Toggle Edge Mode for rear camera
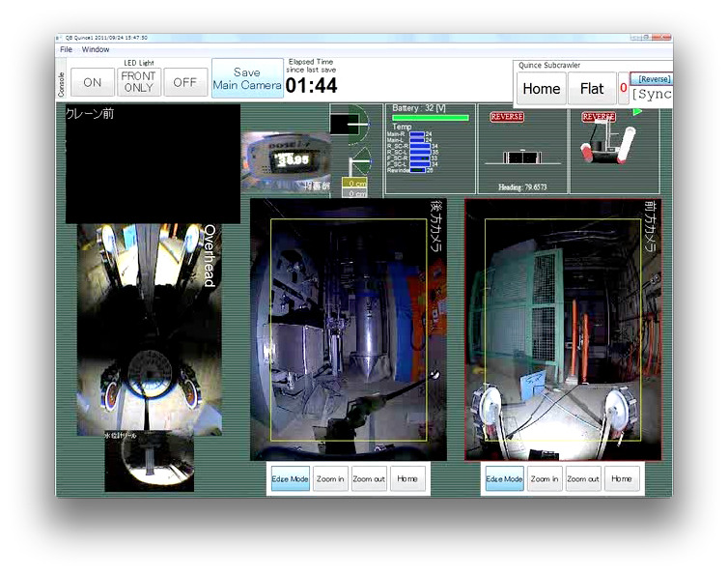728x574 pixels. (x=290, y=478)
